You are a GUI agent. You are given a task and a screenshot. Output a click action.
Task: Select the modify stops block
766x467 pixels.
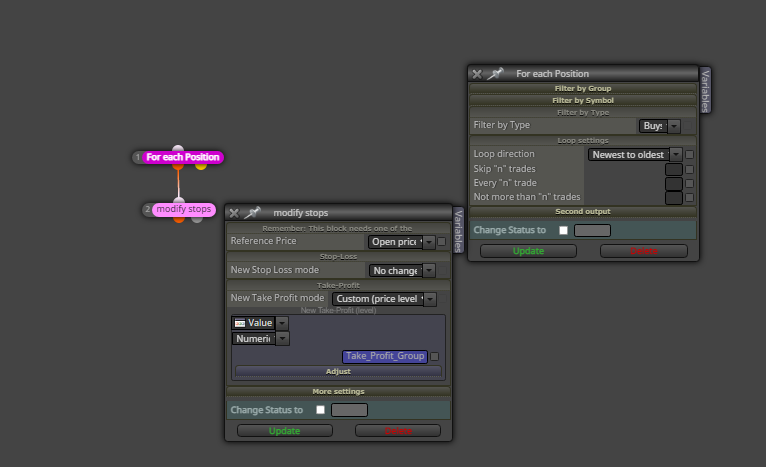pos(184,210)
